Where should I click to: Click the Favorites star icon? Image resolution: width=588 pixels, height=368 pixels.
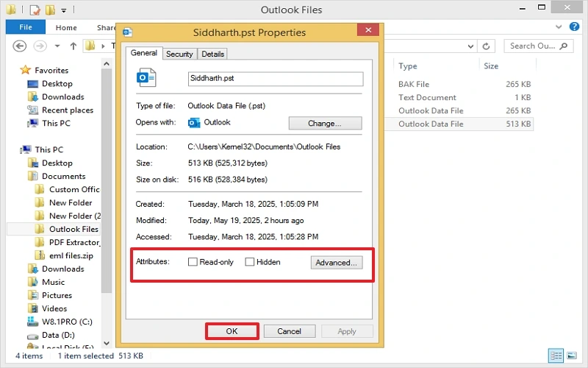point(25,70)
